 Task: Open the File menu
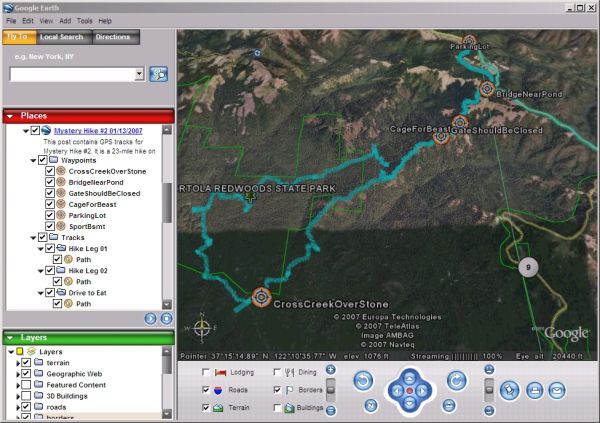11,21
